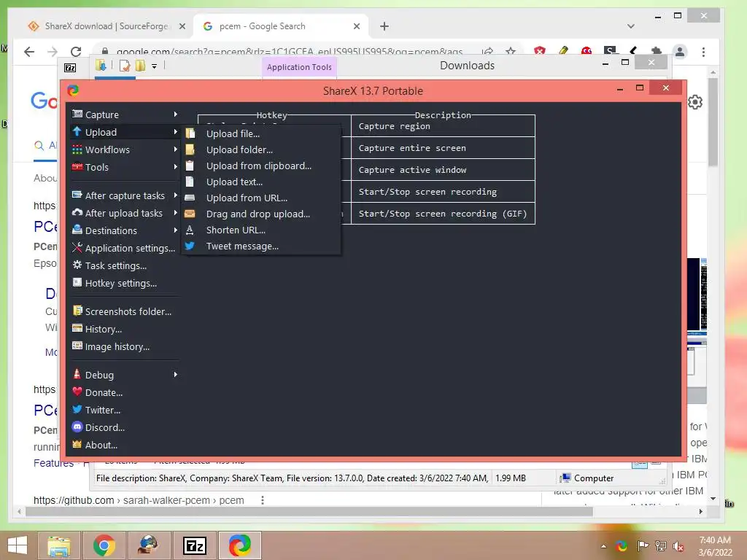Expand the Tools submenu arrow
The image size is (747, 560).
pos(175,167)
